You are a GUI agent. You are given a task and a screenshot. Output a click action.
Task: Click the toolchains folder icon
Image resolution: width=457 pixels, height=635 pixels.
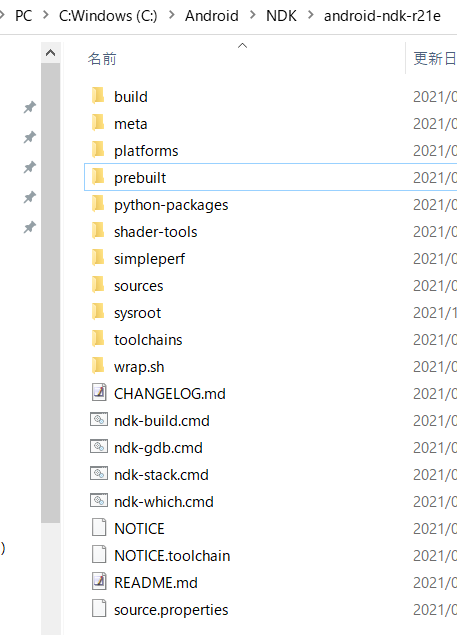98,339
